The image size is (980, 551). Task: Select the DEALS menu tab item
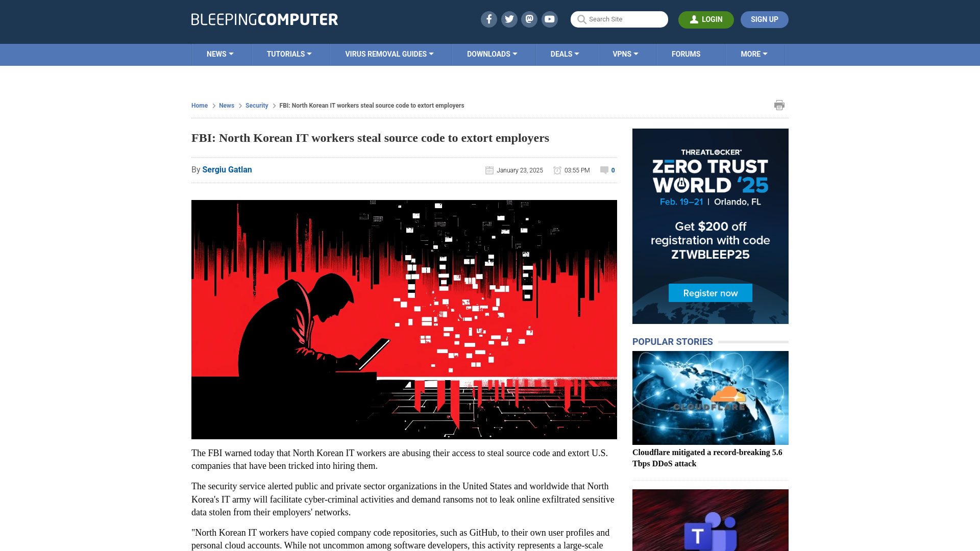565,54
